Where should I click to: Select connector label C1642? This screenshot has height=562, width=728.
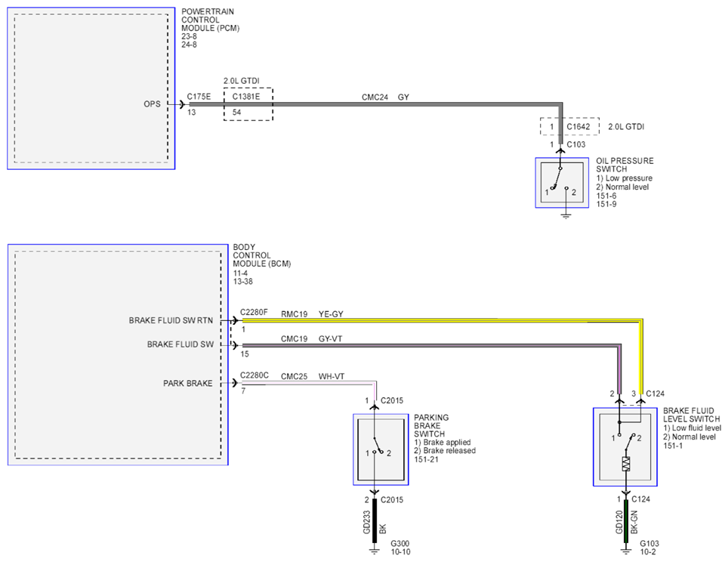578,126
